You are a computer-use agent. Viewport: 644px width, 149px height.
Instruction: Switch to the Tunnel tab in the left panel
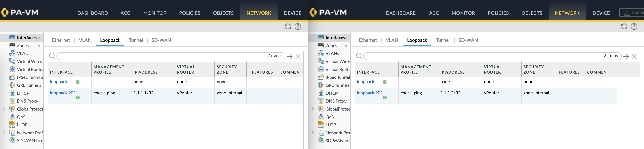[x=136, y=40]
